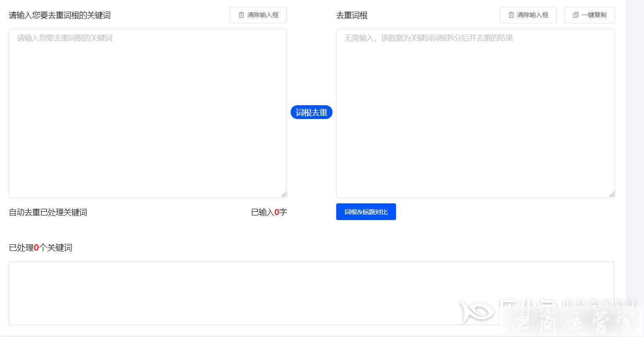Click the 请输入您要去重词根的关键词 heading

(60, 15)
